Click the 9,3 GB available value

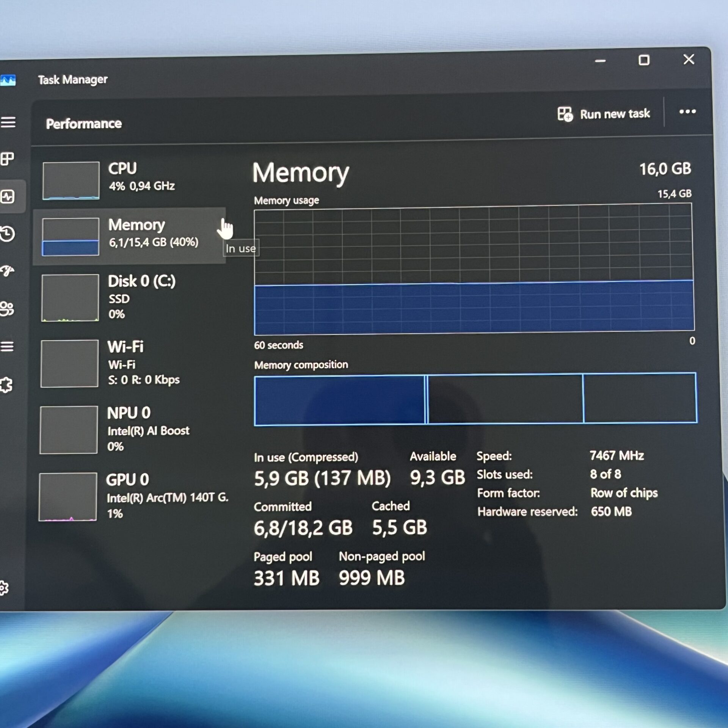(437, 477)
